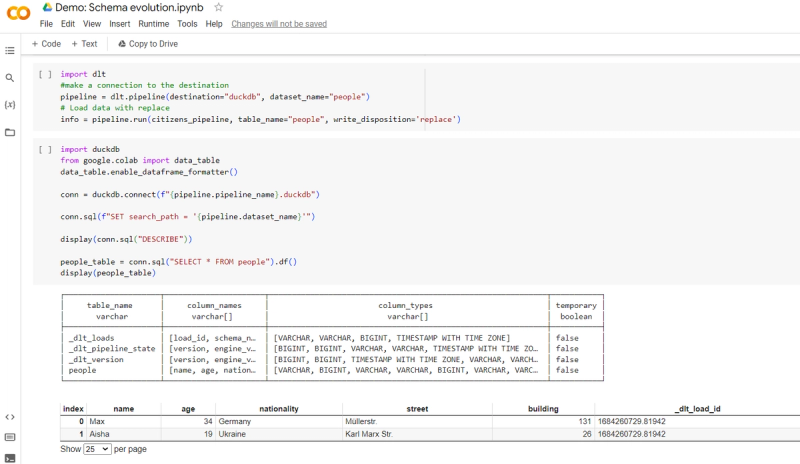Add a new Text cell
The image size is (800, 464).
[84, 44]
